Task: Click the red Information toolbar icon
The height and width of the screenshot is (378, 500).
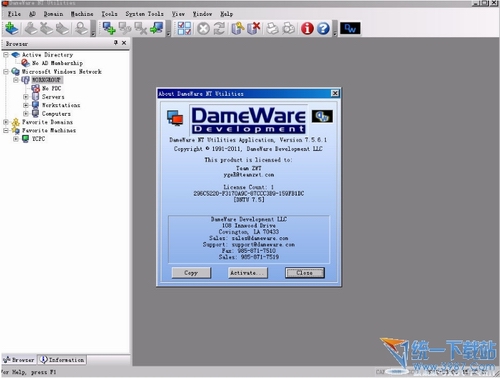Action: click(307, 29)
